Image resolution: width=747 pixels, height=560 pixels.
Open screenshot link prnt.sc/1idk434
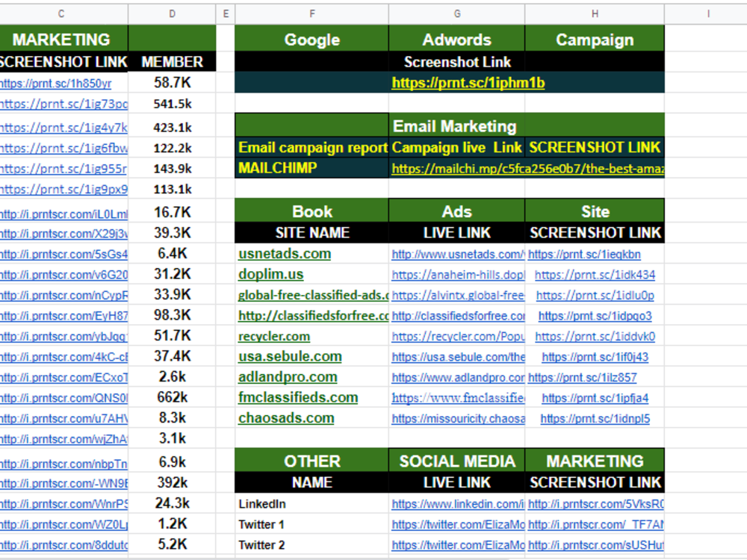595,276
